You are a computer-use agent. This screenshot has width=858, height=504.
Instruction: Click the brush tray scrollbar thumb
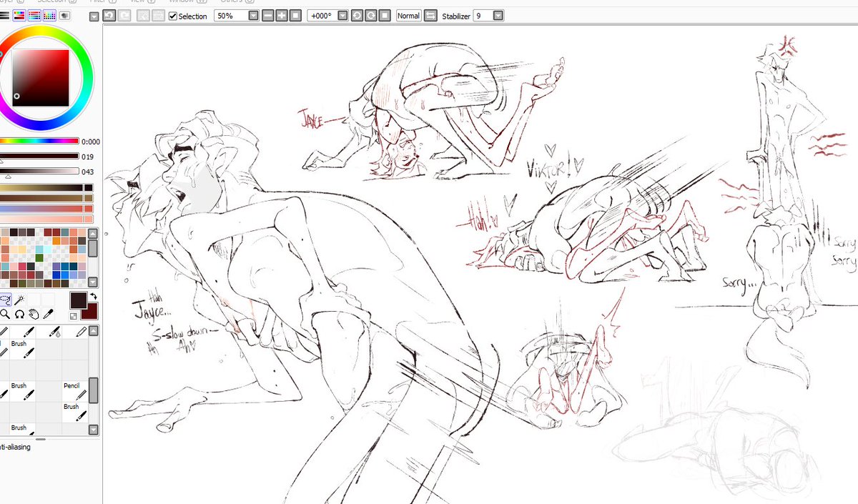(94, 390)
